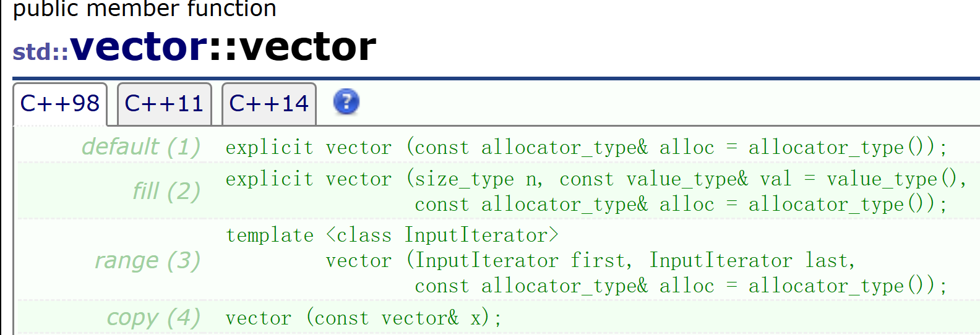Select the 'fill (2)' constructor label
Screen dimensions: 980x335
pos(166,191)
